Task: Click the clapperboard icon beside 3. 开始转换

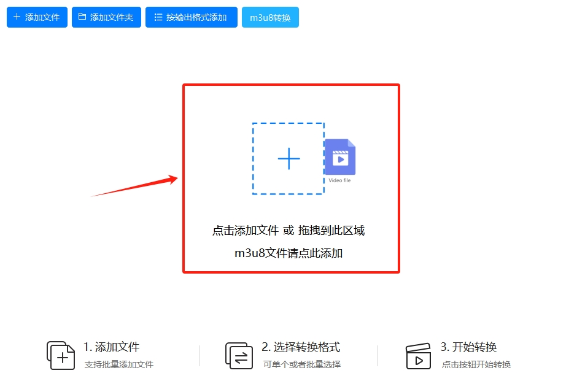Action: click(419, 356)
